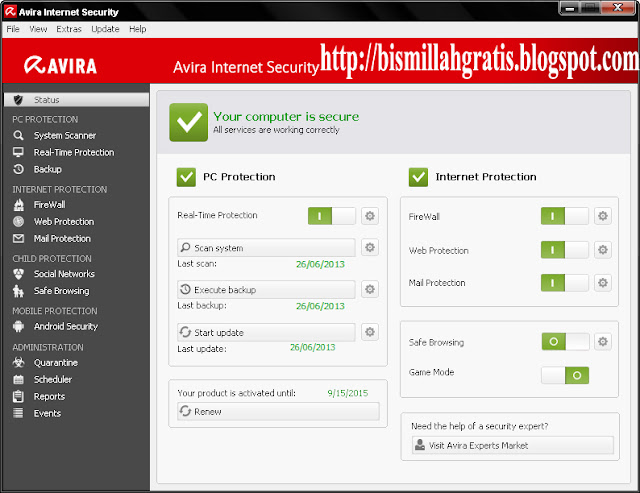The width and height of the screenshot is (640, 493).
Task: Open Real-Time Protection settings gear
Action: coord(370,216)
